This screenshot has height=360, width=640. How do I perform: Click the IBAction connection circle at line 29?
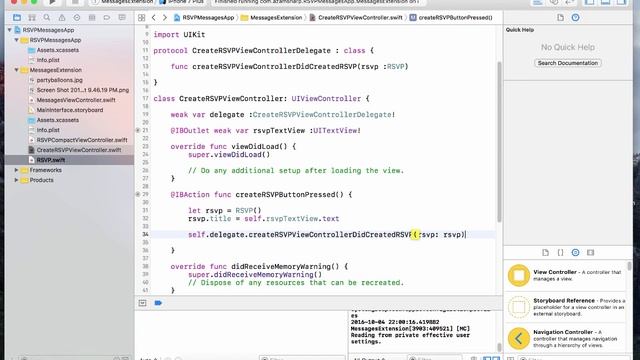tap(138, 194)
